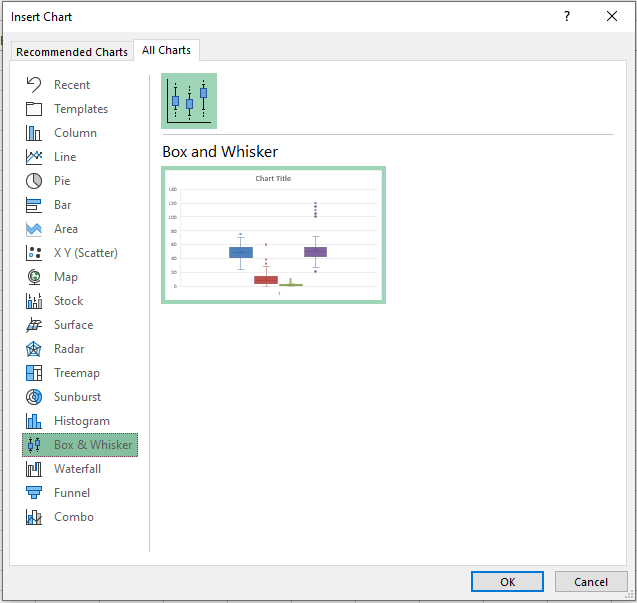Select the Stock chart icon
The image size is (637, 603).
tap(34, 301)
